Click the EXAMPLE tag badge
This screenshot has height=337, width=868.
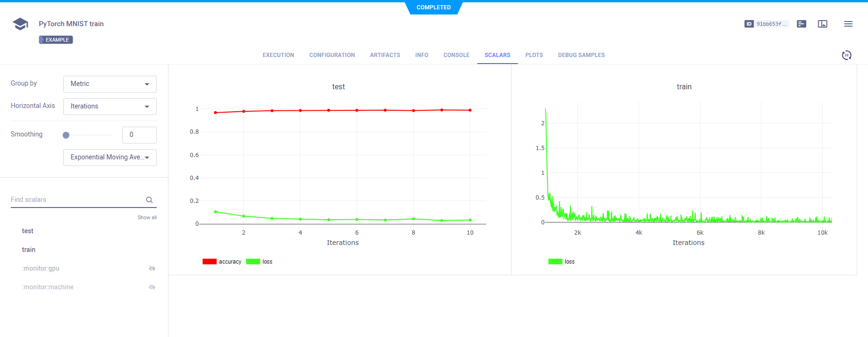(56, 40)
